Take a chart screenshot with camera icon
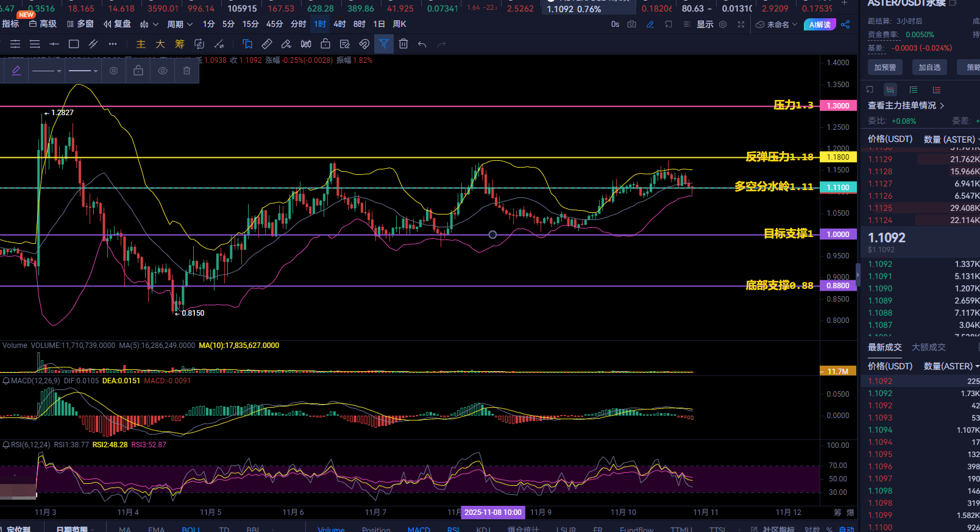 coord(632,24)
